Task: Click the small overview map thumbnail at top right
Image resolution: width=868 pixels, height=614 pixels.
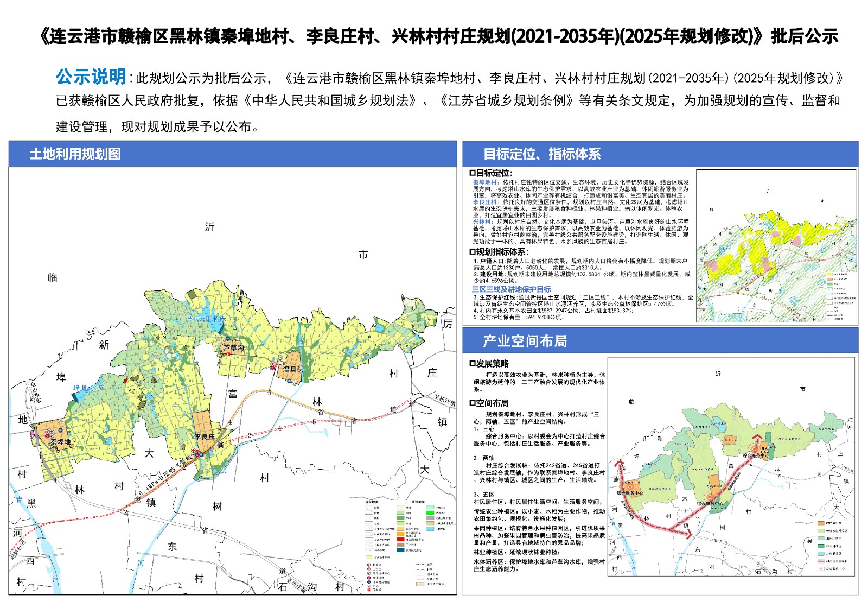Action: pos(776,246)
